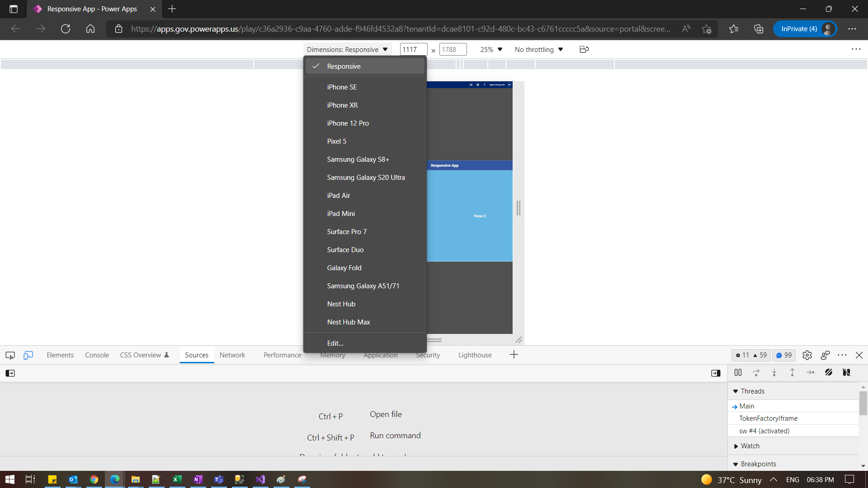Click the inspect element picker icon
Viewport: 868px width, 488px height.
[x=10, y=355]
